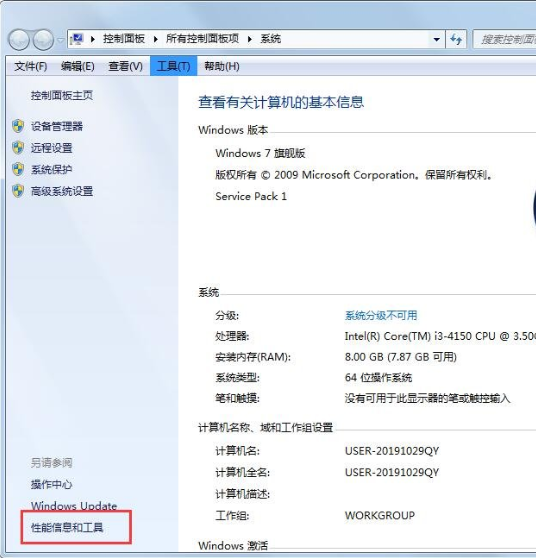Image resolution: width=536 pixels, height=558 pixels.
Task: Click the WORKGROUP value
Action: (380, 515)
